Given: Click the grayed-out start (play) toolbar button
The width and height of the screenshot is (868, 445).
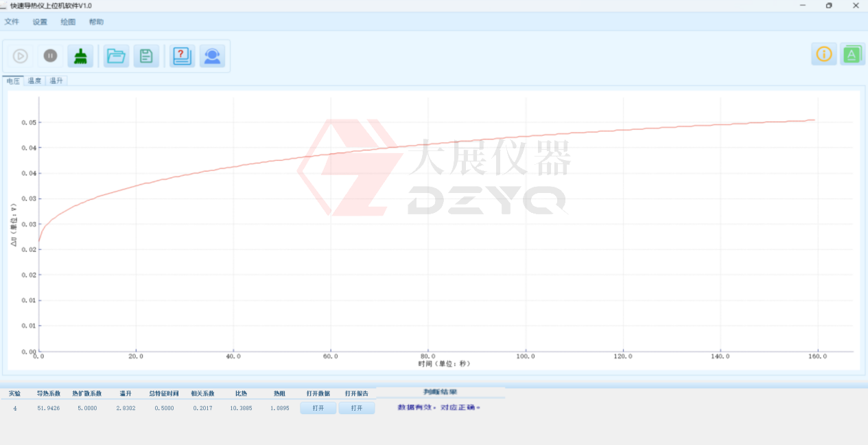Looking at the screenshot, I should (21, 56).
